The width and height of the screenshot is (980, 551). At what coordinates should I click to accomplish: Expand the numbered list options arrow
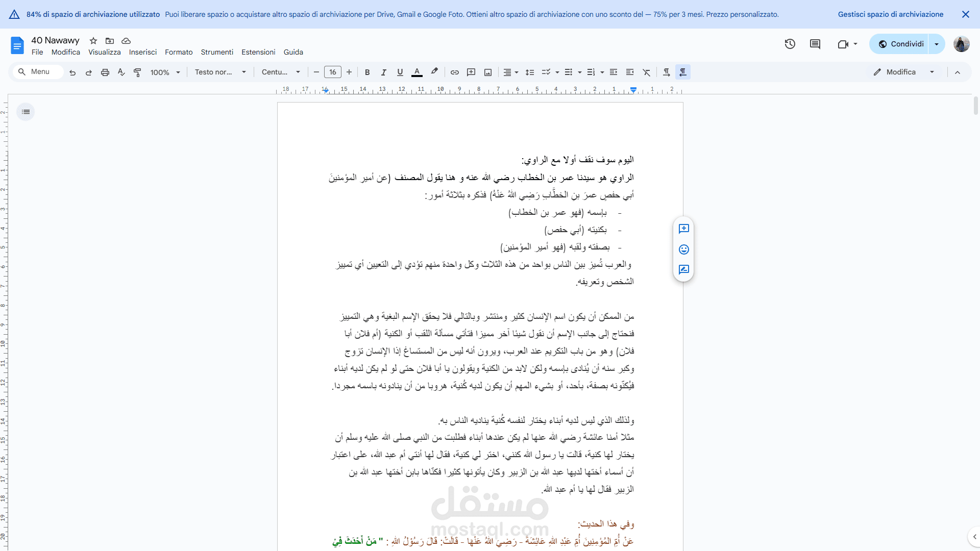coord(602,72)
